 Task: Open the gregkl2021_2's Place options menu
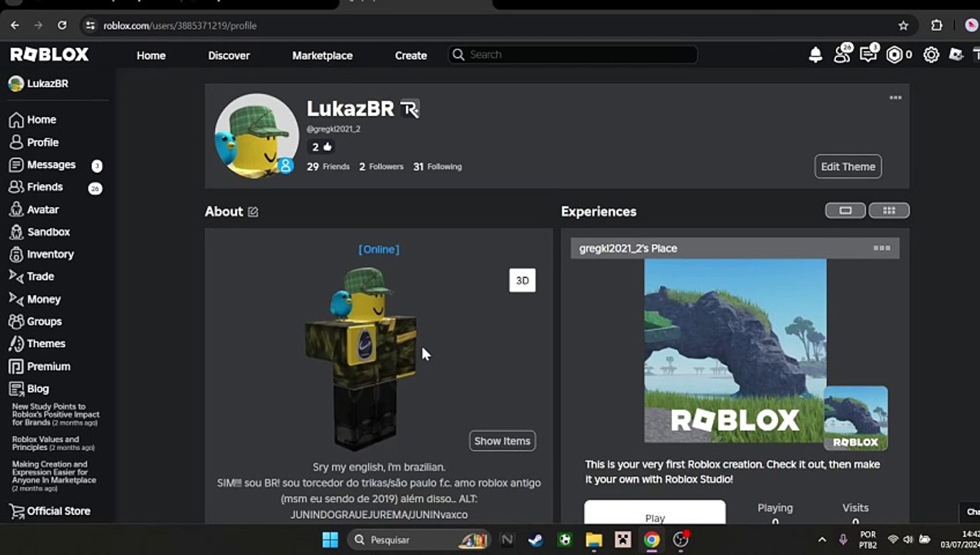click(x=882, y=248)
